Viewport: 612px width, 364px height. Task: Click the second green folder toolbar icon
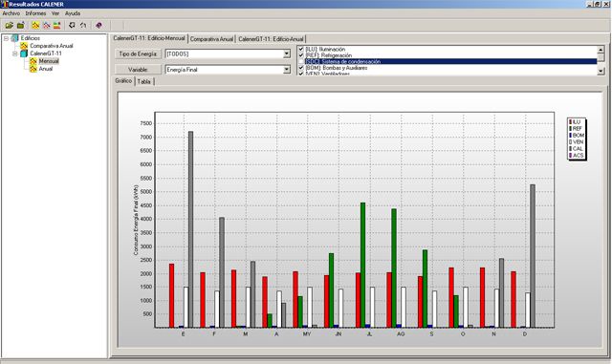[21, 26]
